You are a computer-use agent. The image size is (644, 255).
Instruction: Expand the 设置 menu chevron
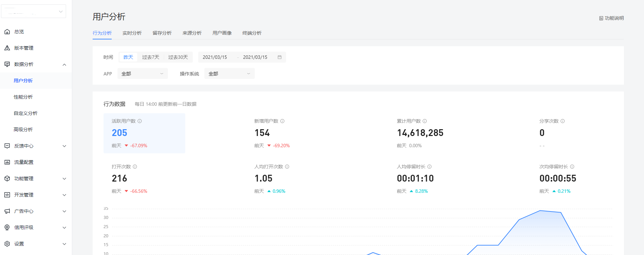pyautogui.click(x=64, y=244)
